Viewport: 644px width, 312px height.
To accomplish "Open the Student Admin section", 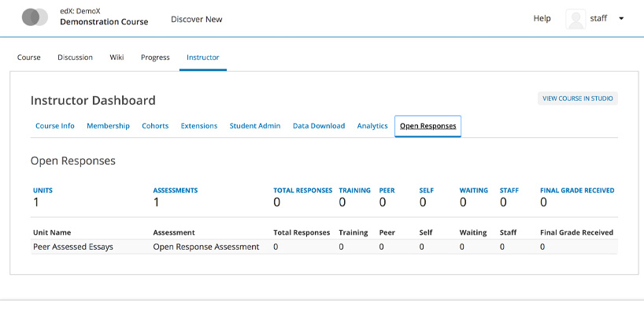I will (x=255, y=126).
